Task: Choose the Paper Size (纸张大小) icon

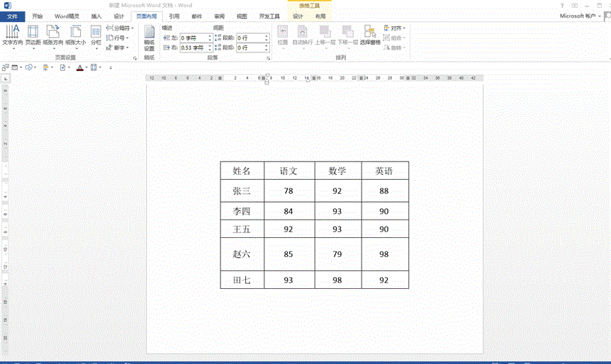Action: point(75,35)
